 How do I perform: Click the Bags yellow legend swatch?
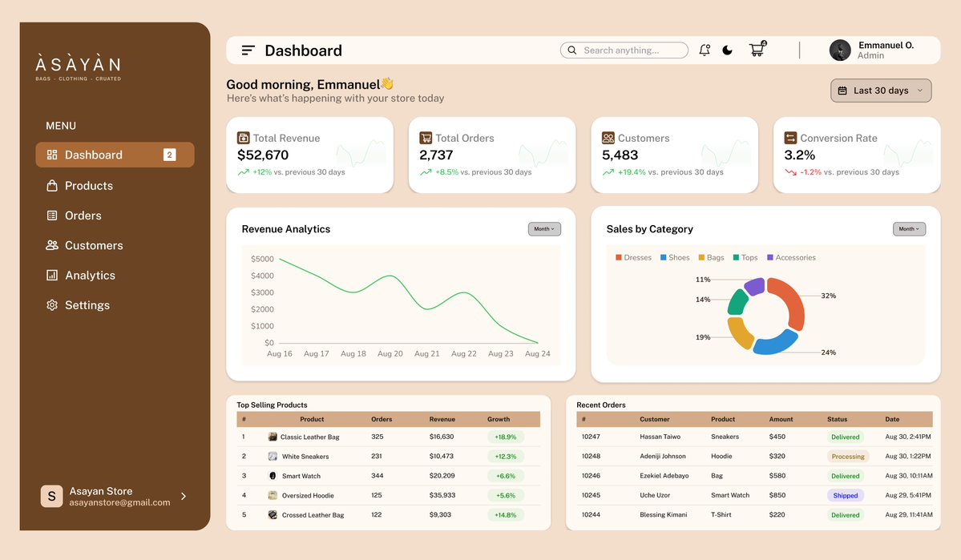pyautogui.click(x=701, y=257)
